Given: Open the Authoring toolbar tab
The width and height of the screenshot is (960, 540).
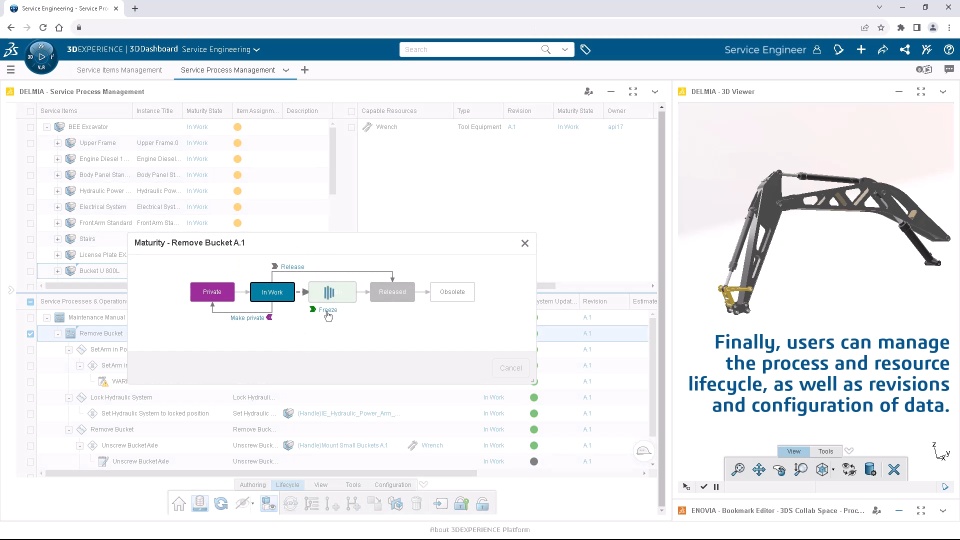Looking at the screenshot, I should pyautogui.click(x=253, y=485).
